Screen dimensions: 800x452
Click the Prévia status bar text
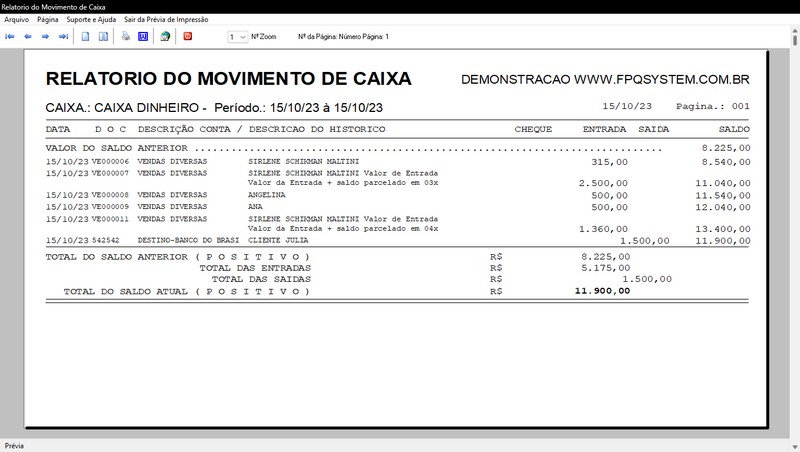[x=14, y=445]
